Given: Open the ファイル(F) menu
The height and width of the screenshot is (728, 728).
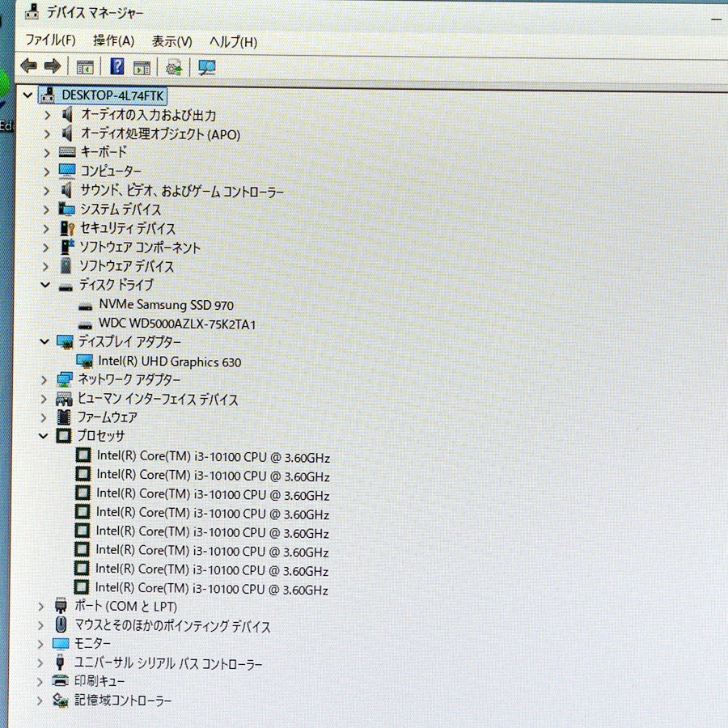Looking at the screenshot, I should point(51,40).
